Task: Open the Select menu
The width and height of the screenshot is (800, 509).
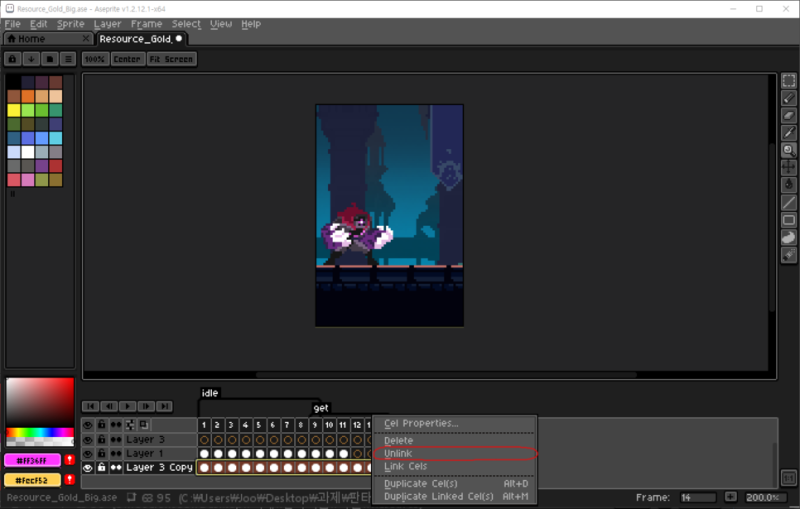Action: pos(186,24)
